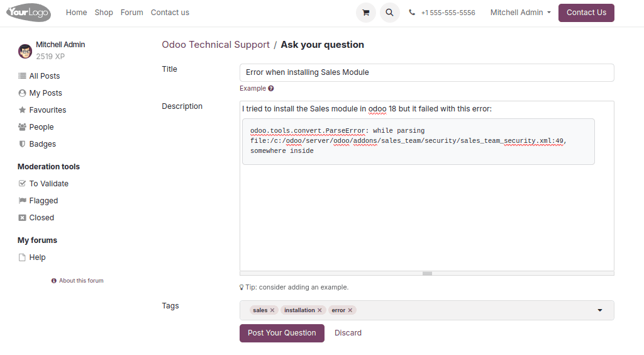Open the Forum menu item

pos(132,13)
